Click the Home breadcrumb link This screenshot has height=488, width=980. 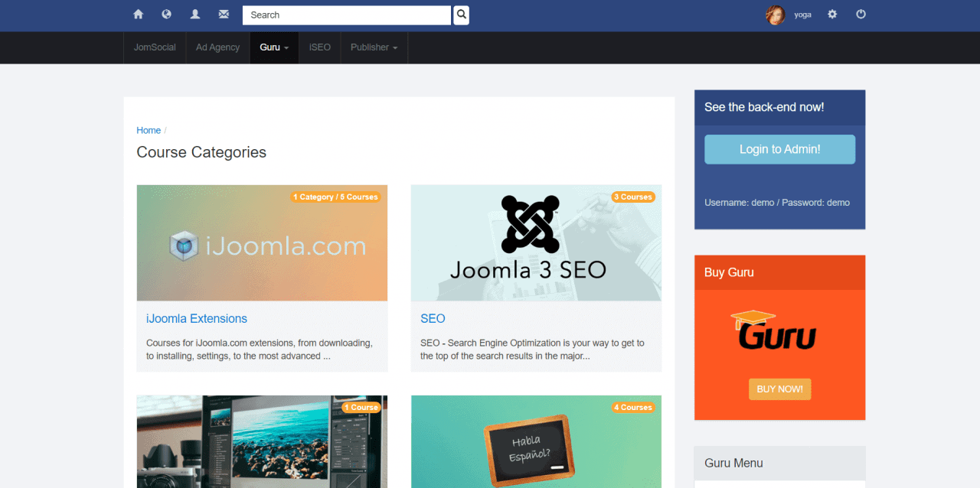149,130
